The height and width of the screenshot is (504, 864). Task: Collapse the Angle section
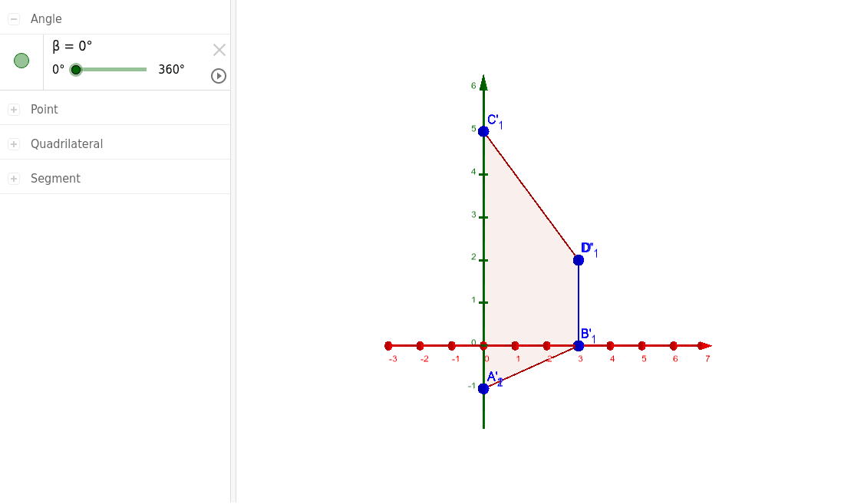[x=14, y=18]
